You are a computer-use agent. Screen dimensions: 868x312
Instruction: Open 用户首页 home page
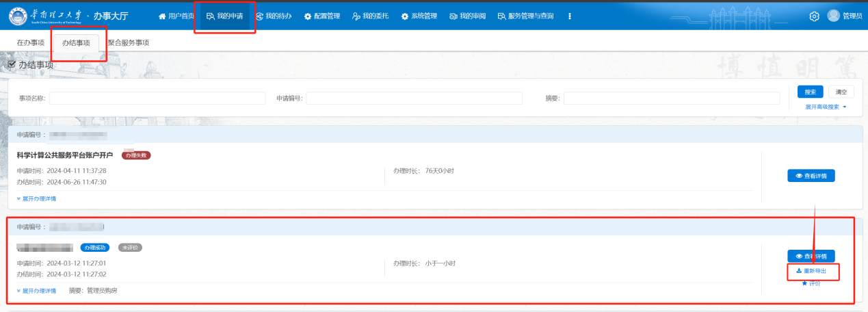[x=176, y=16]
